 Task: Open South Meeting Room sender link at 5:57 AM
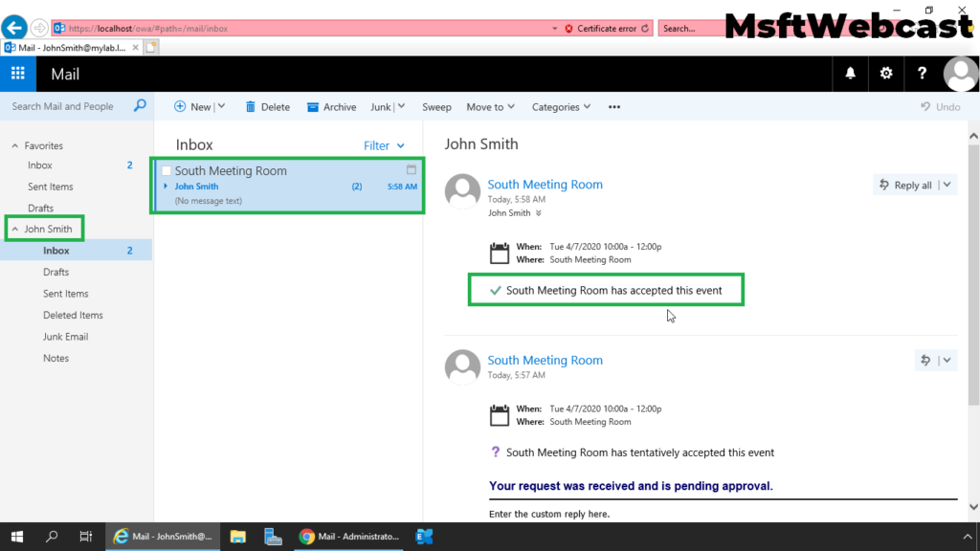545,360
